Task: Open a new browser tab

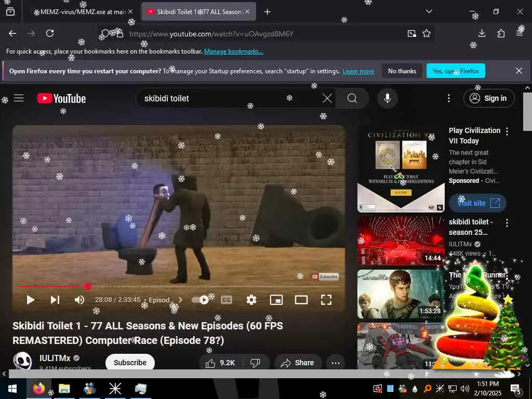Action: 268,12
